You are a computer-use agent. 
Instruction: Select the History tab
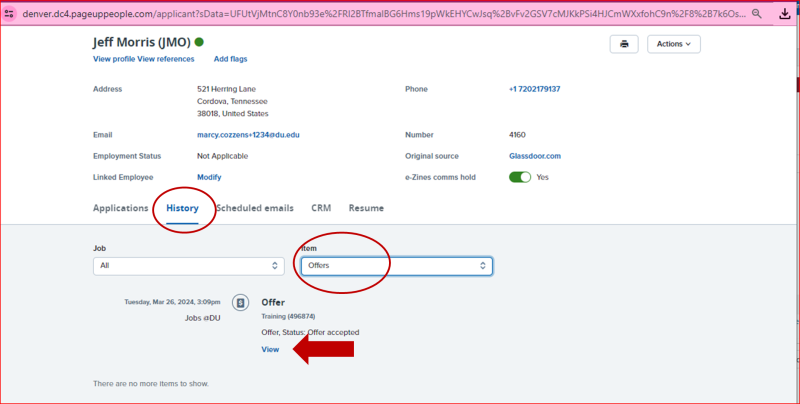182,208
